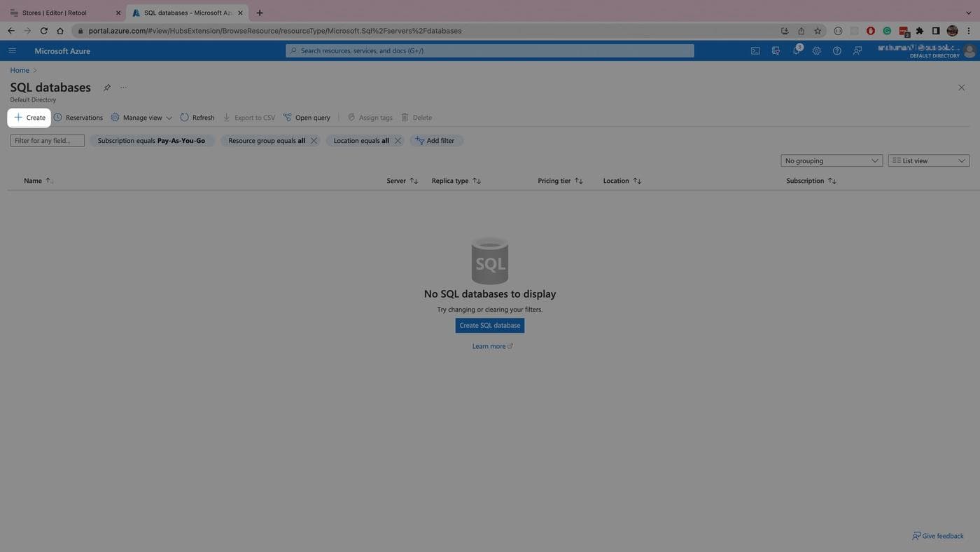
Task: Click the Filter for any field box
Action: 47,141
